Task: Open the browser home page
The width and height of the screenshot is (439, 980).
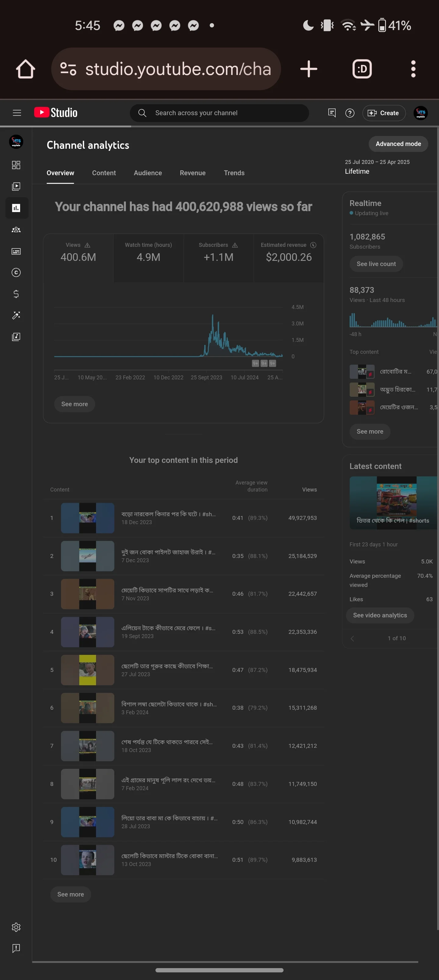Action: (x=26, y=69)
